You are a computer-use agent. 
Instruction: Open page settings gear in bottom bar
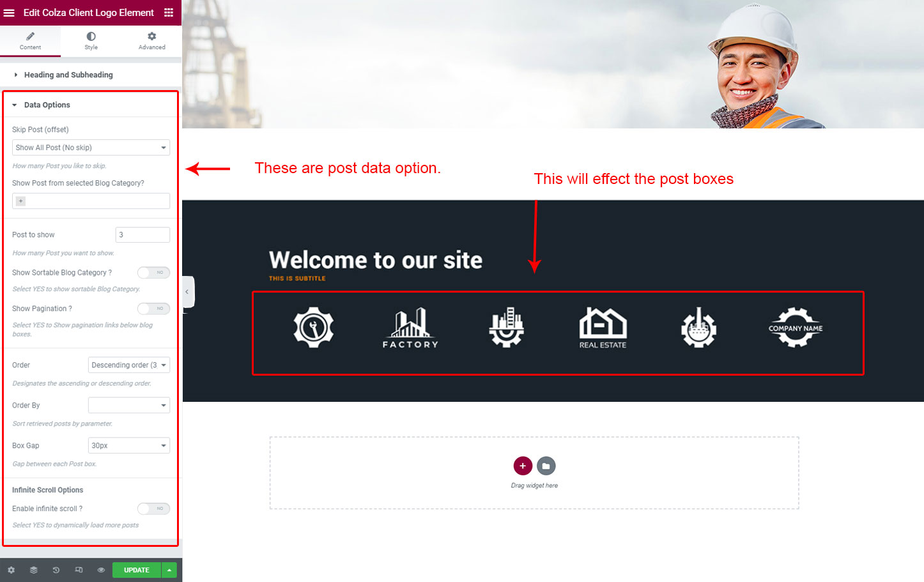pyautogui.click(x=11, y=570)
